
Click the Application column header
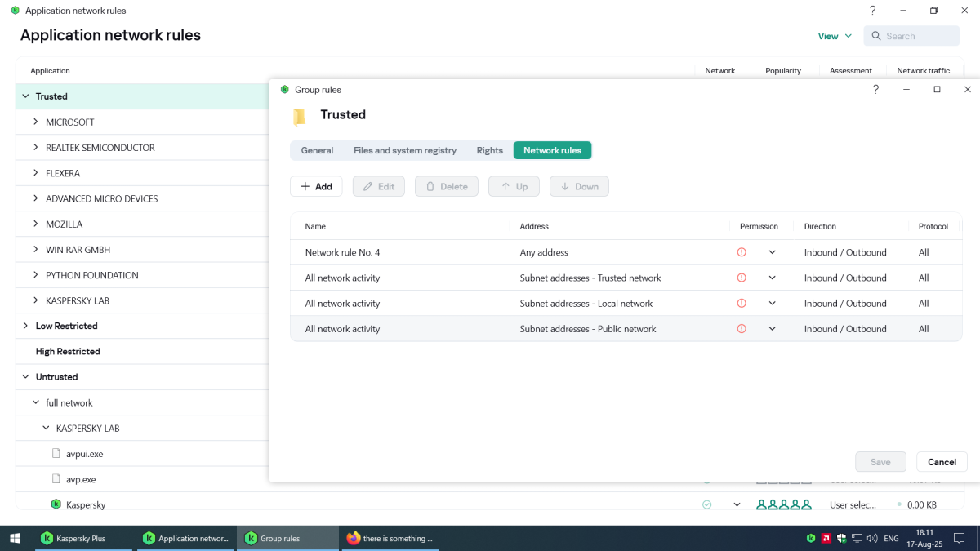pos(51,71)
